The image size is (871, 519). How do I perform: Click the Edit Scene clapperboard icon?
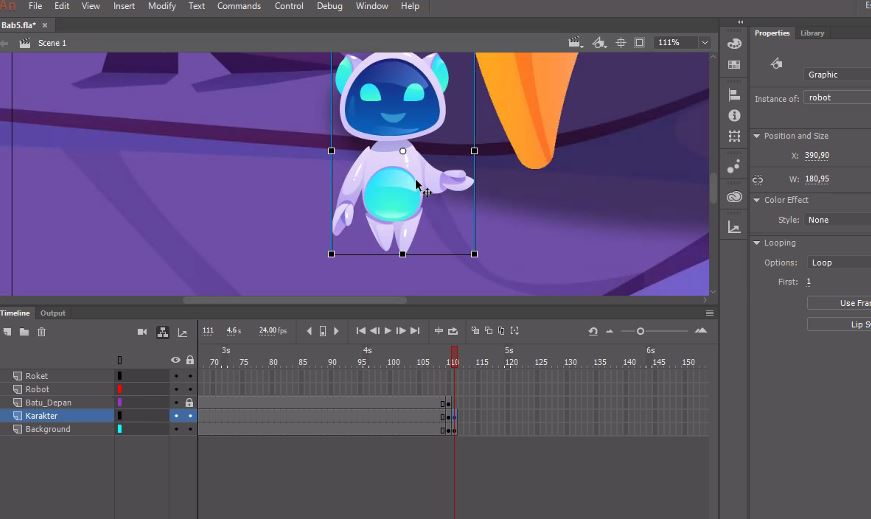(x=574, y=43)
